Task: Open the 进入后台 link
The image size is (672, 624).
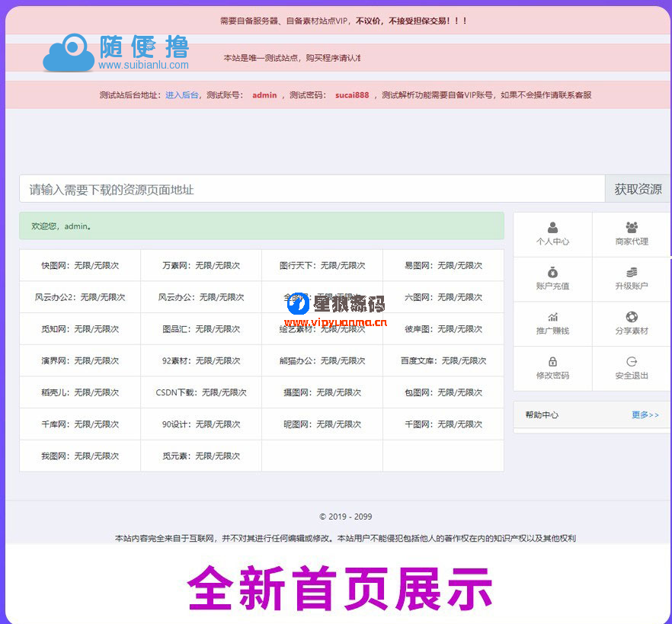Action: (x=181, y=94)
